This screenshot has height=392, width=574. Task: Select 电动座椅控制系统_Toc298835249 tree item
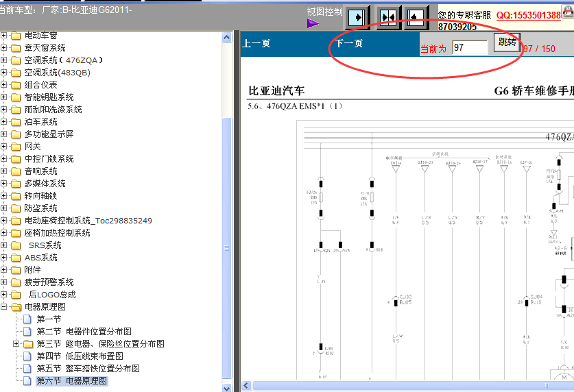tap(88, 221)
